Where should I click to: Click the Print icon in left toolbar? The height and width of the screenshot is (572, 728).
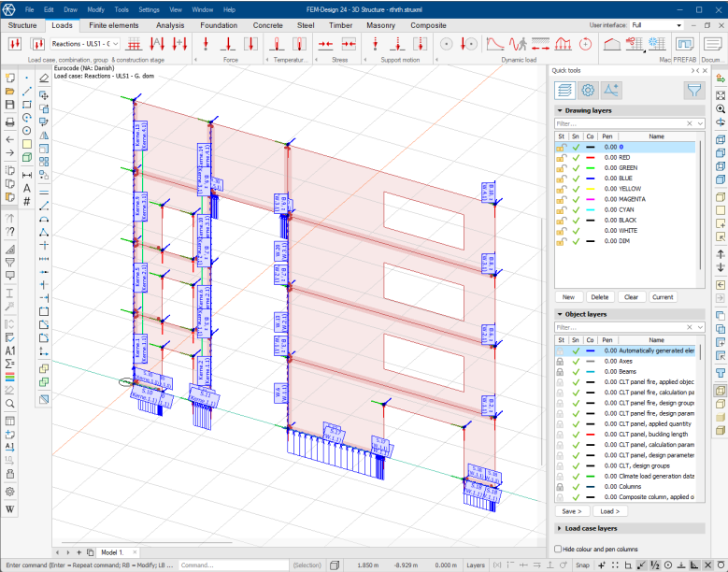pyautogui.click(x=9, y=122)
